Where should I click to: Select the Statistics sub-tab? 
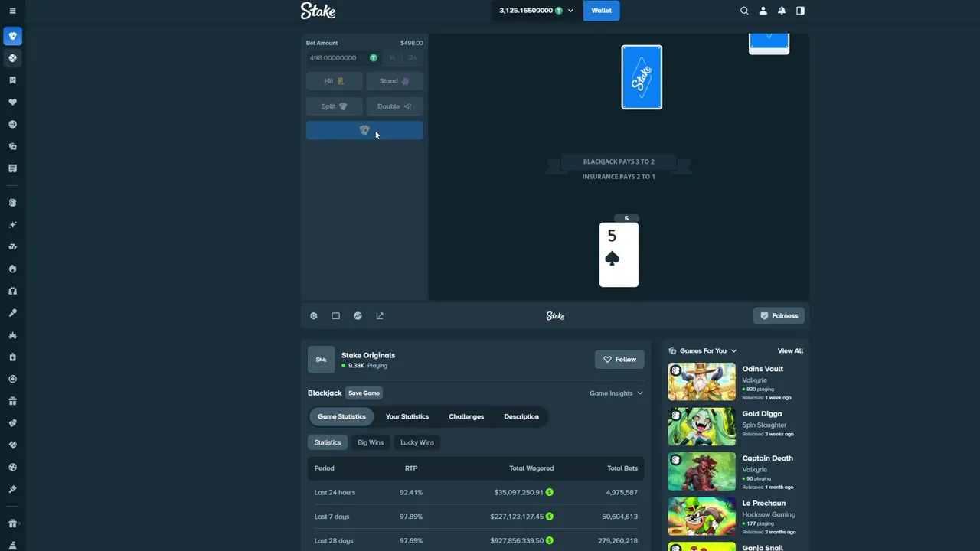(x=328, y=442)
